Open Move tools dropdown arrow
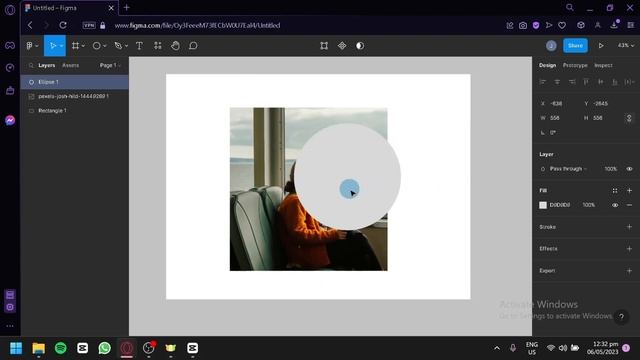 61,46
